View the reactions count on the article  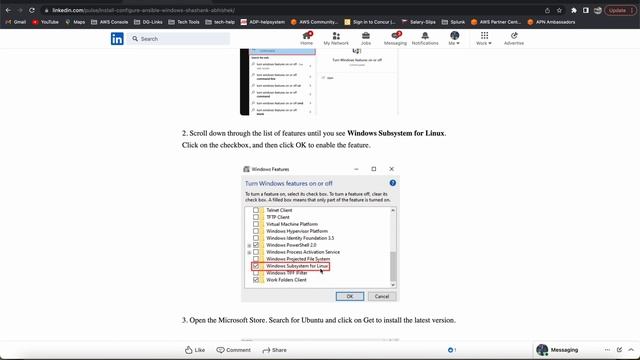[452, 350]
